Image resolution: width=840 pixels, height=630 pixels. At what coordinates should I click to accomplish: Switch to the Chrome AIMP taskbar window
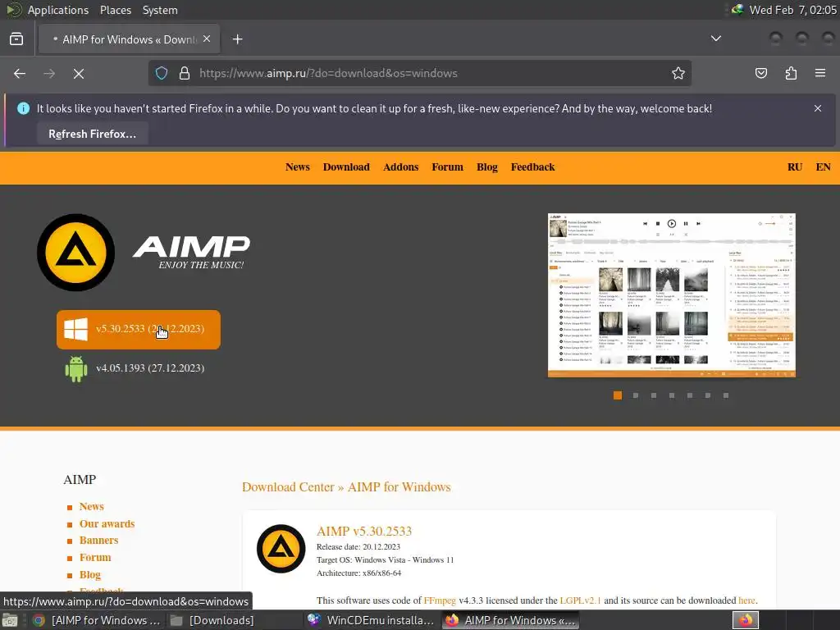[x=97, y=620]
